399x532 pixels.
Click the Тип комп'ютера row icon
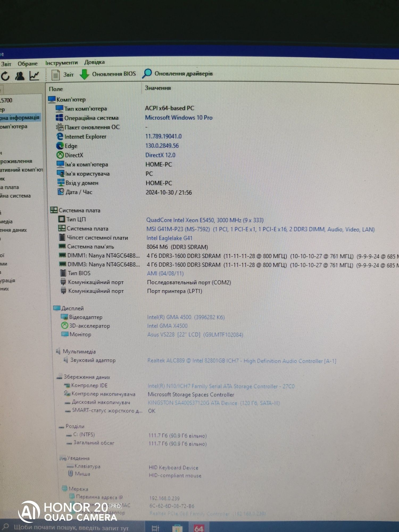[59, 109]
